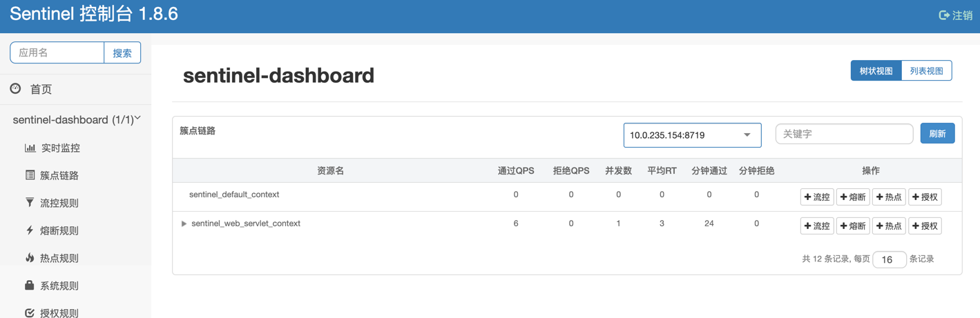980x318 pixels.
Task: Click the logout icon next to 注销
Action: (x=944, y=15)
